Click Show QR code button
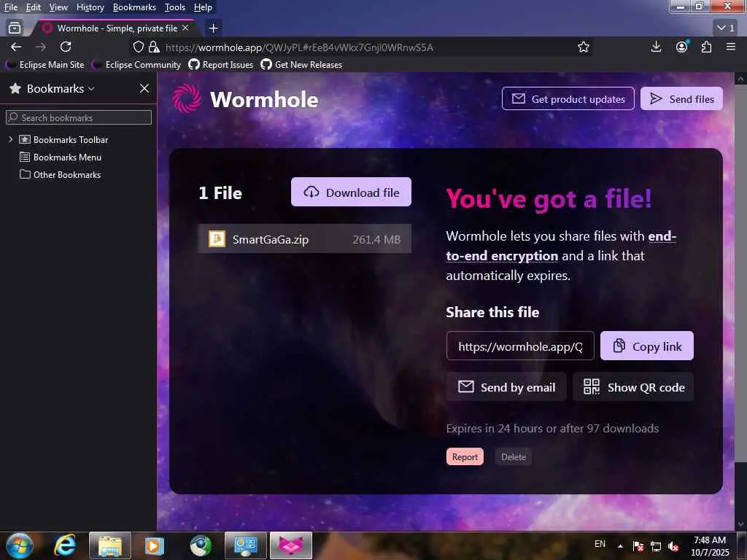Image resolution: width=747 pixels, height=560 pixels. (x=634, y=386)
